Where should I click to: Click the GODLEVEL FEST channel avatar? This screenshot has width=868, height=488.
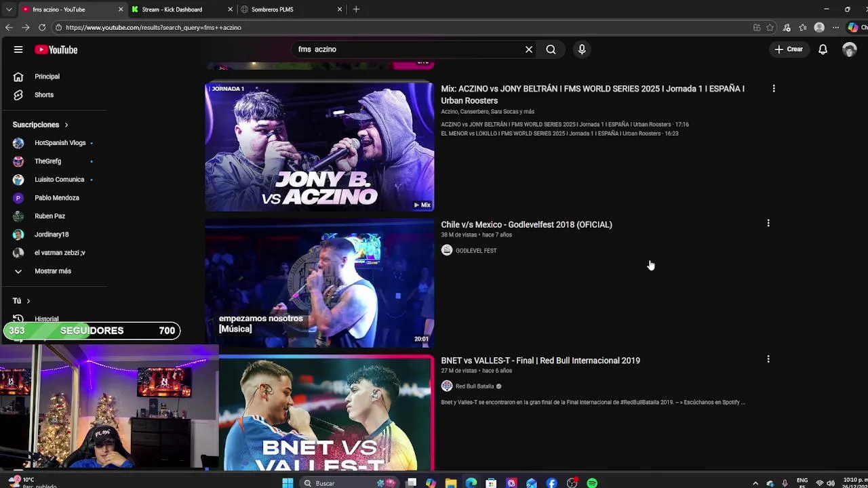coord(447,250)
